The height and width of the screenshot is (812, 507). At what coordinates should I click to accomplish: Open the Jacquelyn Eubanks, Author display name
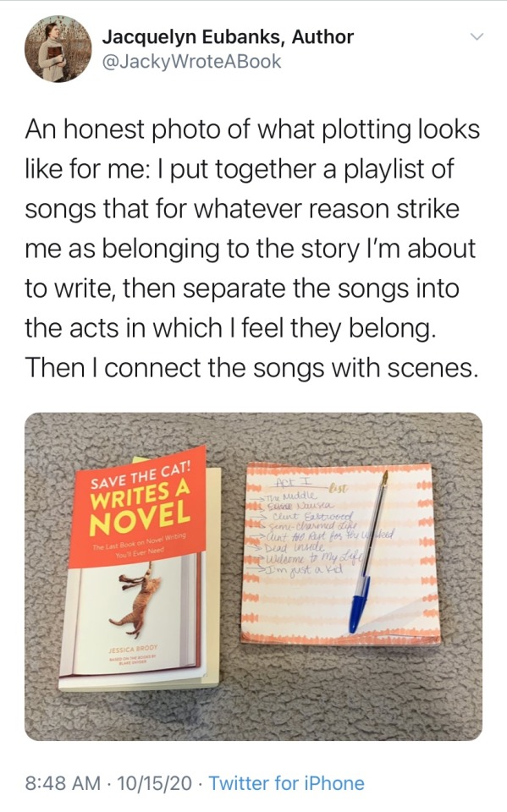[228, 36]
